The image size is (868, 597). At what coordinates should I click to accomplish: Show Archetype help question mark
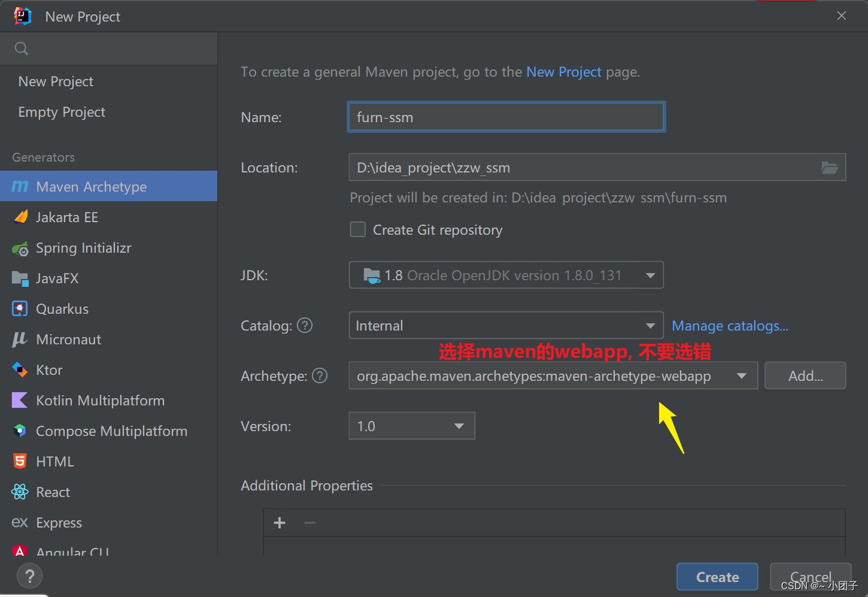(x=320, y=375)
